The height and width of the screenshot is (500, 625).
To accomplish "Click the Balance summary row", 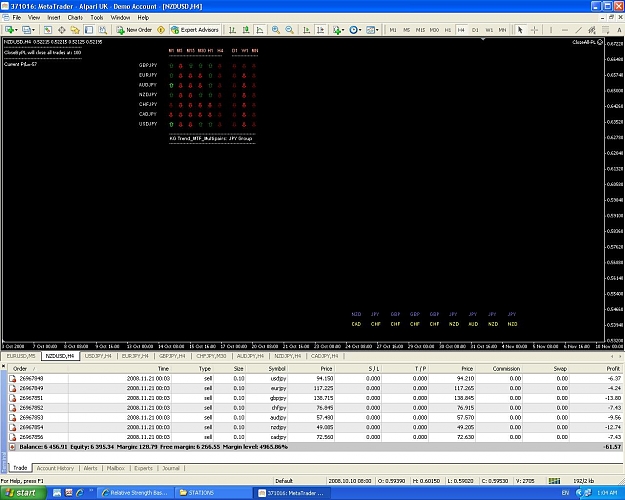I will [x=315, y=447].
